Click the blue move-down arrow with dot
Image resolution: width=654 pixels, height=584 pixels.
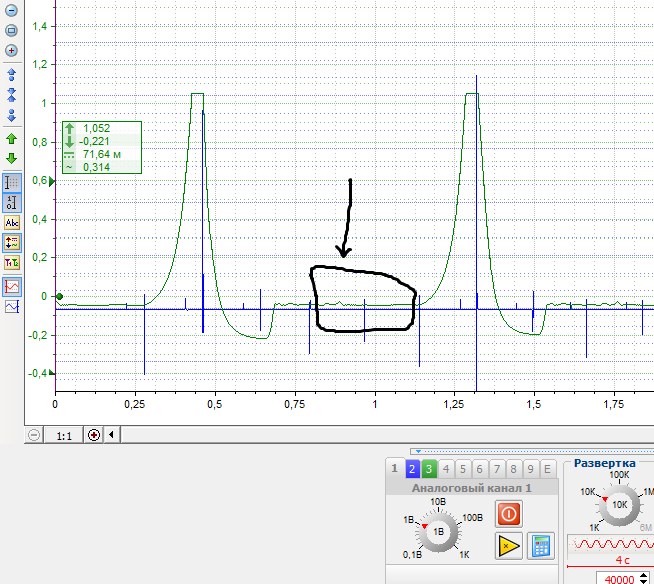point(11,115)
